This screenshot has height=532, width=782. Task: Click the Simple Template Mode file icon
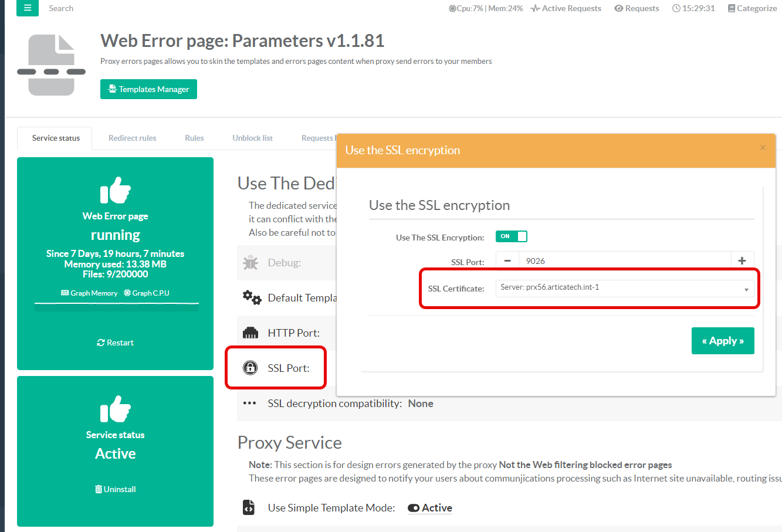point(249,507)
